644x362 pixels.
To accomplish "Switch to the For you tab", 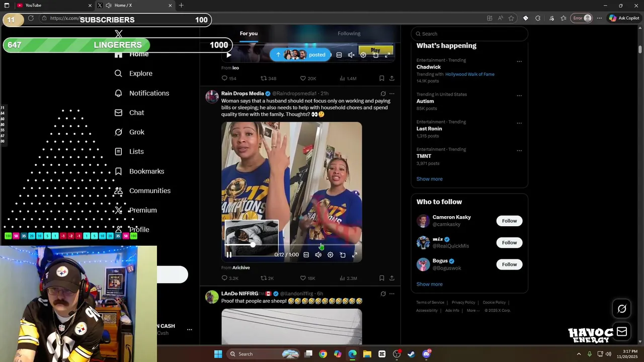I will [x=249, y=34].
